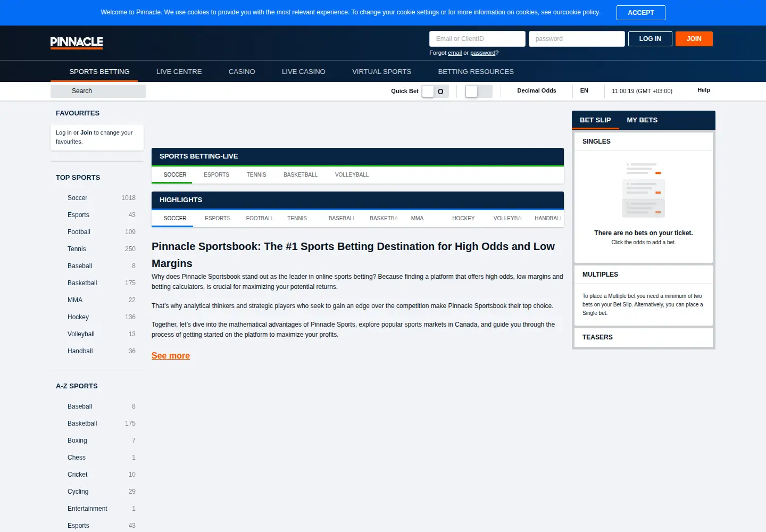Toggle the switch left of Decimal Odds
The image size is (766, 532).
(479, 92)
